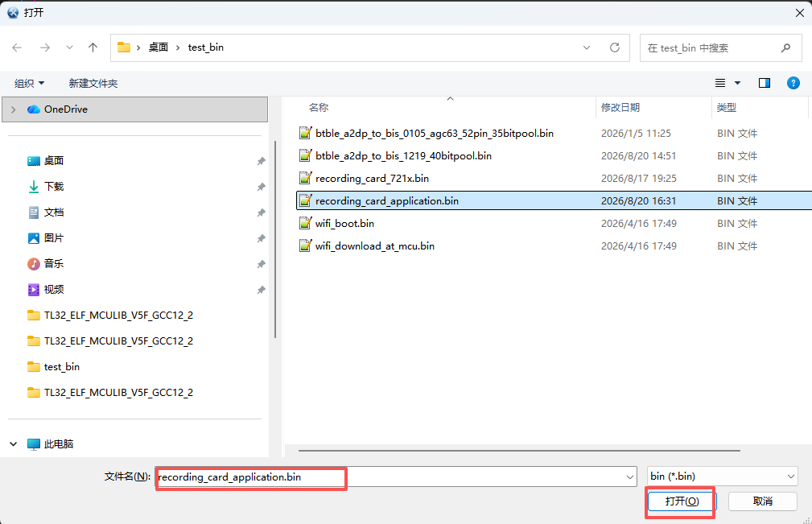Expand the OneDrive tree node

tap(14, 109)
